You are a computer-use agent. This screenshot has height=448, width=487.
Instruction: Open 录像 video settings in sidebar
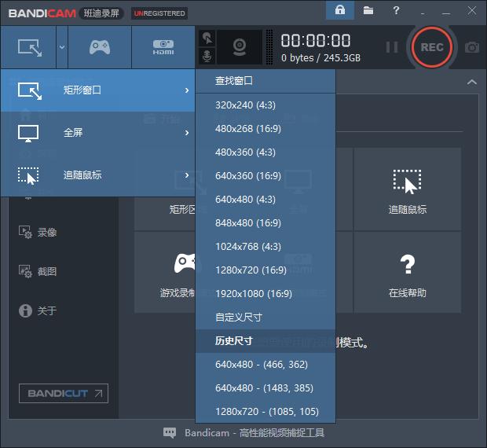click(x=38, y=233)
